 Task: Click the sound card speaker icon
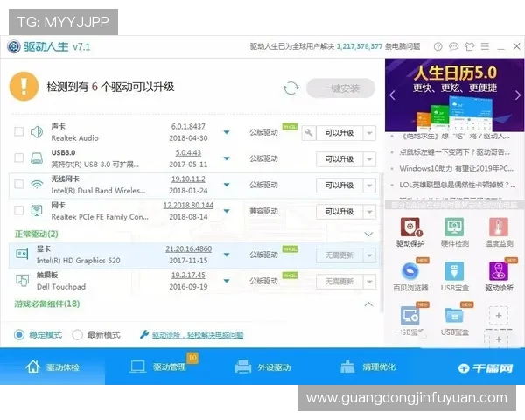tap(37, 132)
